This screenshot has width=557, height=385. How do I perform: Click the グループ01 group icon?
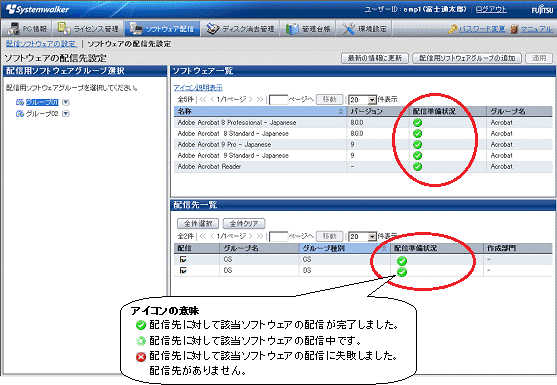[x=20, y=102]
